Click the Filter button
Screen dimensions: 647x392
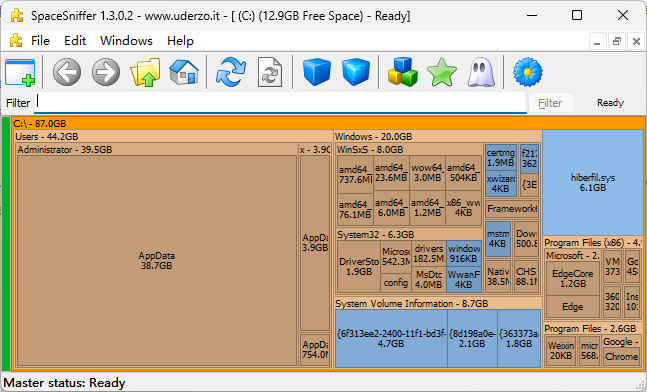point(550,103)
